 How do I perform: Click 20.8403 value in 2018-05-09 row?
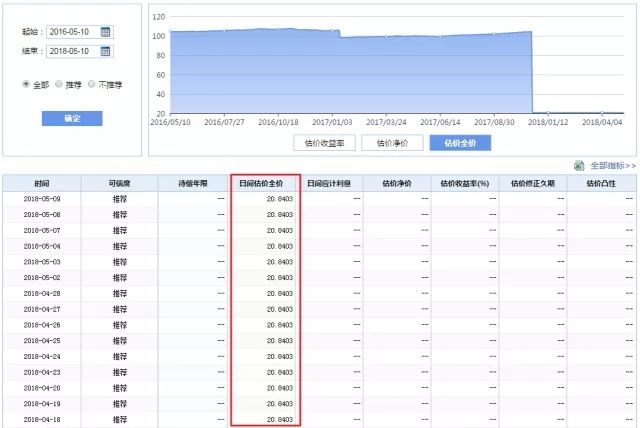click(280, 199)
